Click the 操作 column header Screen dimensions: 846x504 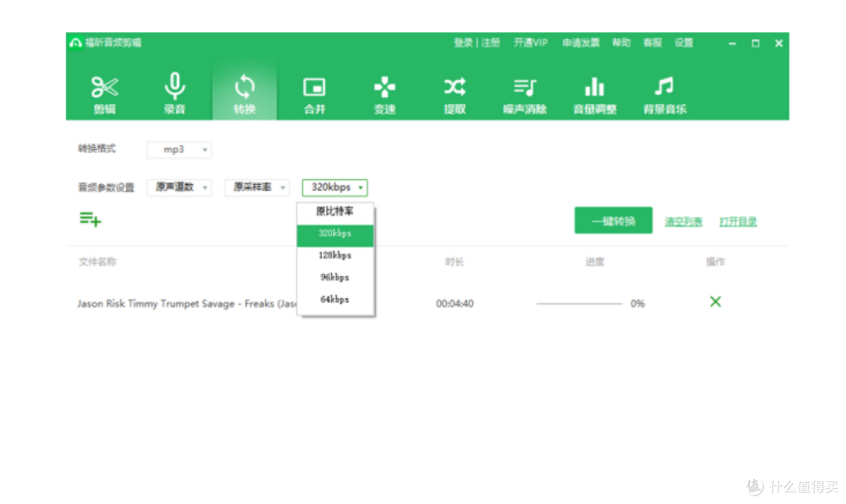pyautogui.click(x=715, y=261)
